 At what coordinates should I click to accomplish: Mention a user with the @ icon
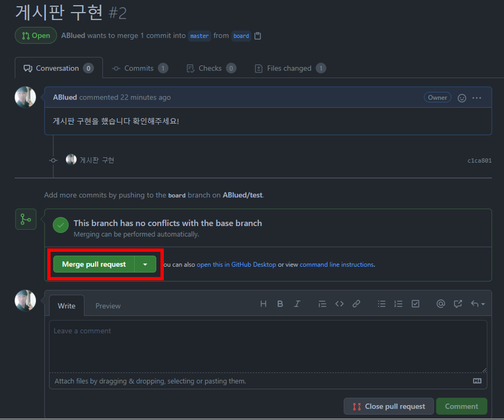441,304
